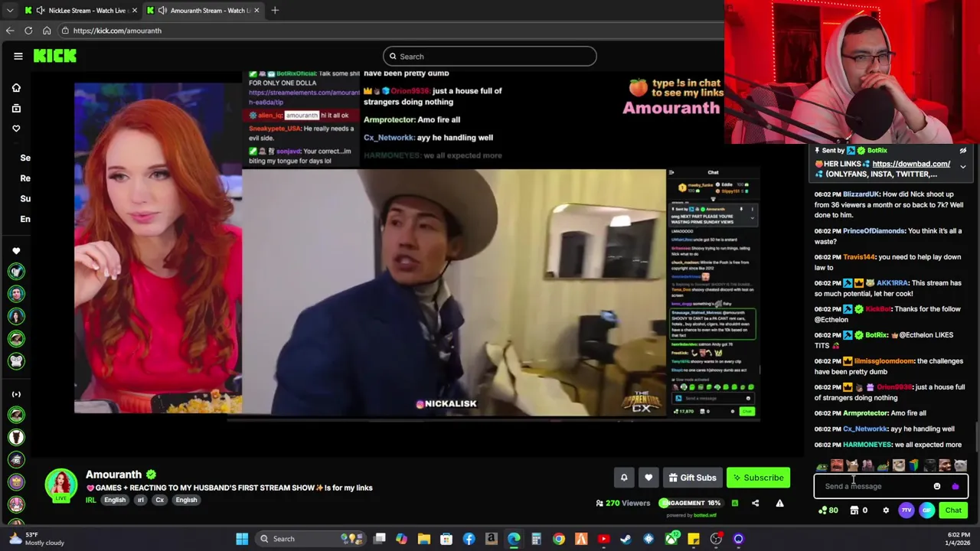Click the lowercase irl tag

coord(140,500)
